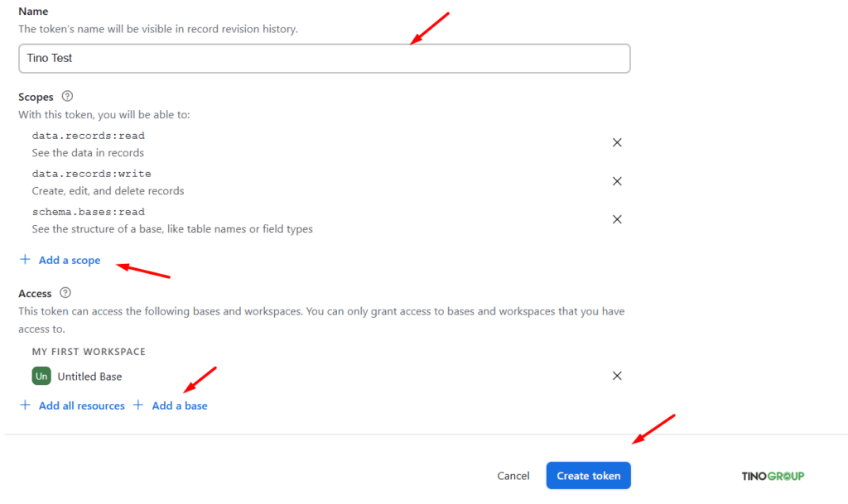
Task: Remove the data.records:write scope
Action: point(617,180)
